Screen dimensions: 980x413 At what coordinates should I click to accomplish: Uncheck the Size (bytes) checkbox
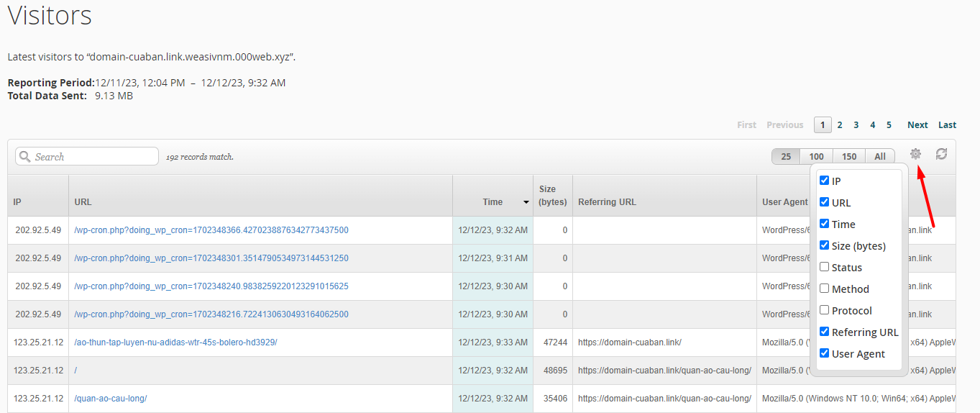pyautogui.click(x=825, y=245)
